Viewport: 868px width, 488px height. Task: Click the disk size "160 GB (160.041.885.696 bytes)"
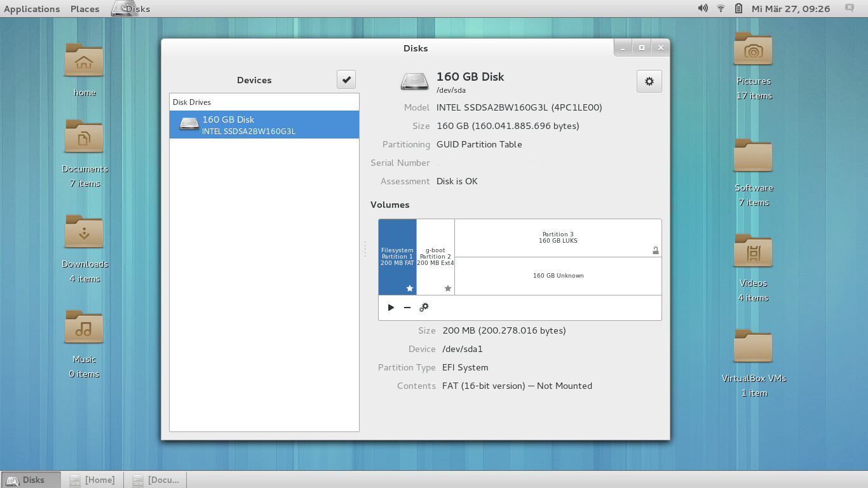tap(508, 126)
